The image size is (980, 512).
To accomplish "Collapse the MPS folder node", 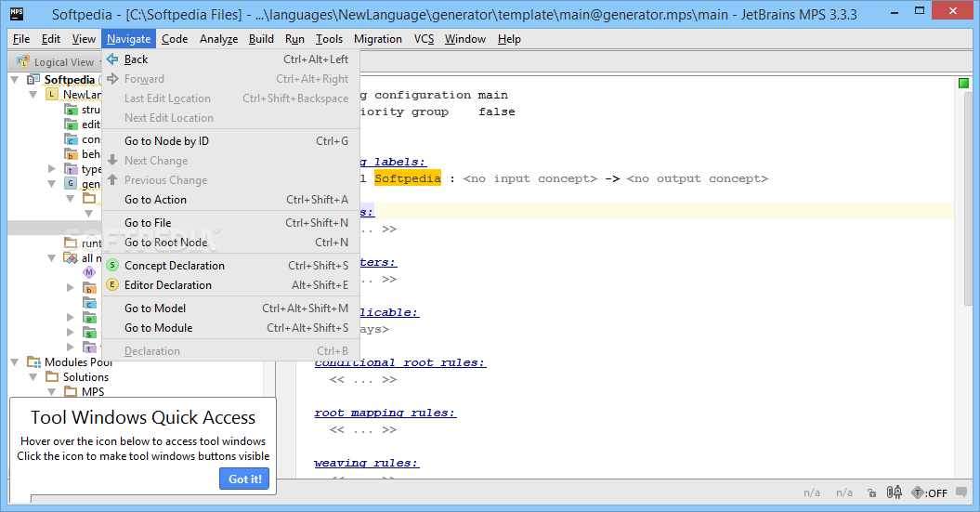I will point(52,392).
